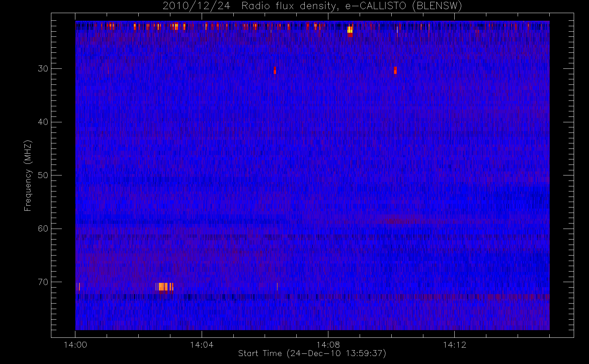Click the '70' frequency tick label
Image resolution: width=589 pixels, height=364 pixels.
pos(43,282)
